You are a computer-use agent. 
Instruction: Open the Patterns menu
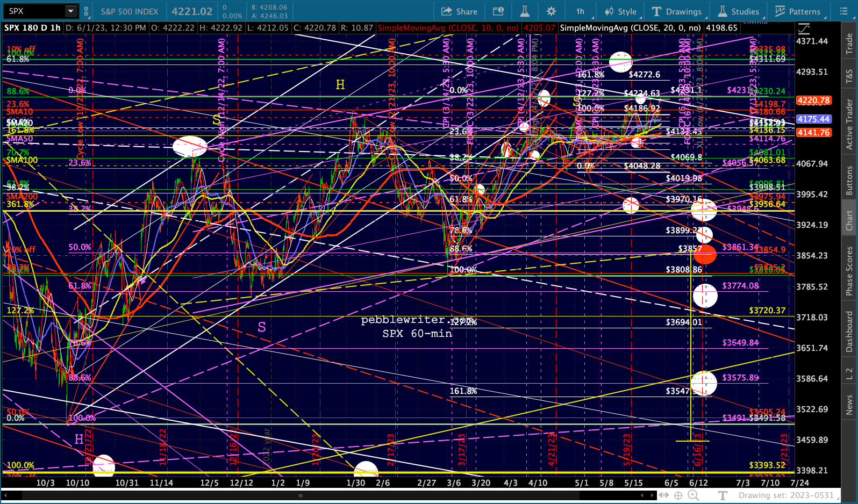798,11
